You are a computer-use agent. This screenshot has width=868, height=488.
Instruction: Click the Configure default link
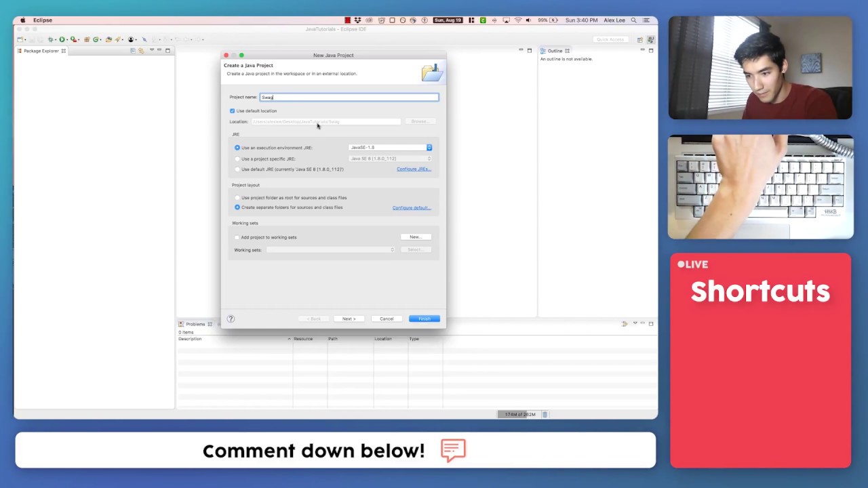[412, 208]
